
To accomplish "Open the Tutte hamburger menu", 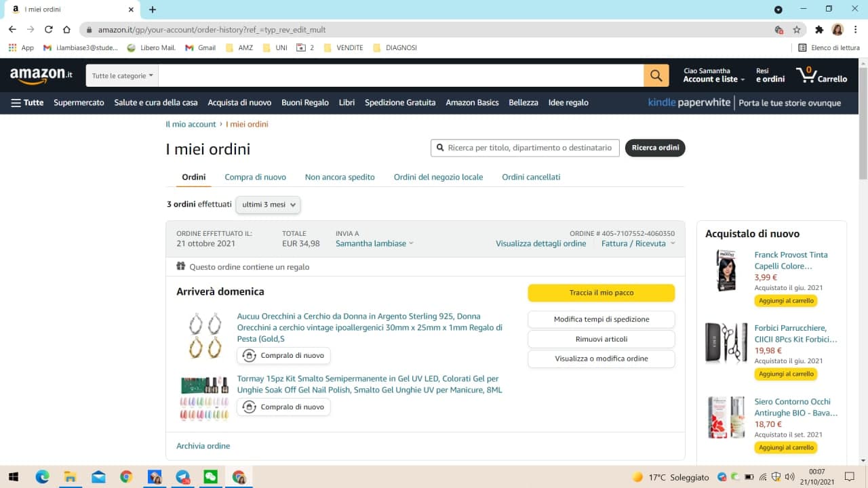I will point(27,103).
